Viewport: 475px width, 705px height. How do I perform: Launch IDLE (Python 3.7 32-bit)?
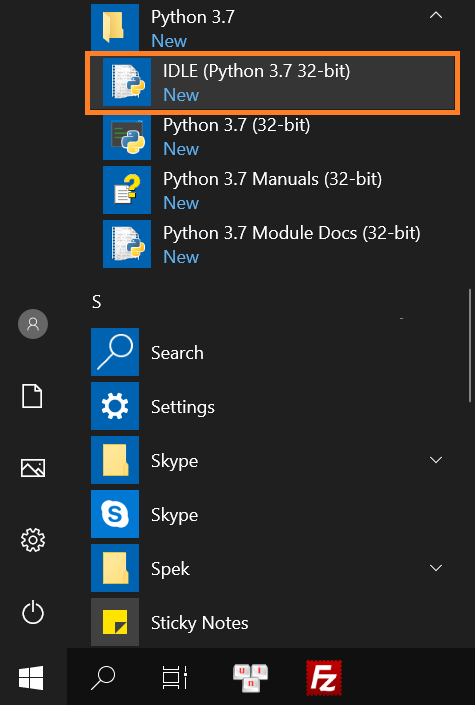click(x=273, y=83)
